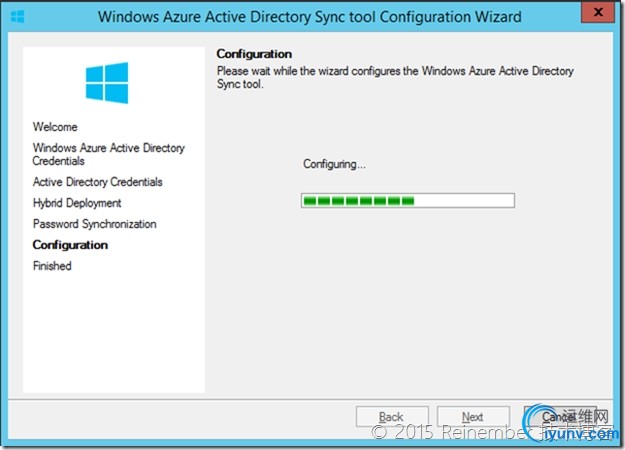The image size is (625, 450).
Task: Click the Windows logo in the title bar
Action: (x=18, y=17)
